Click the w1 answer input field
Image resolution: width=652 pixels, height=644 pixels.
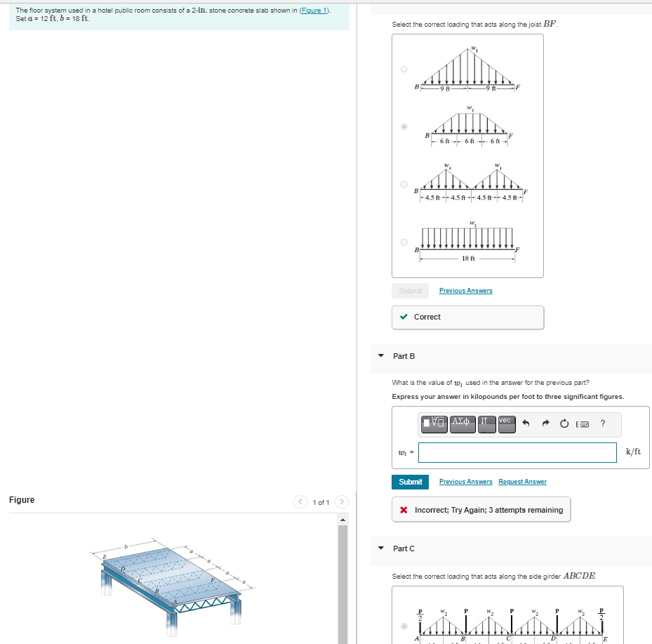pos(517,453)
